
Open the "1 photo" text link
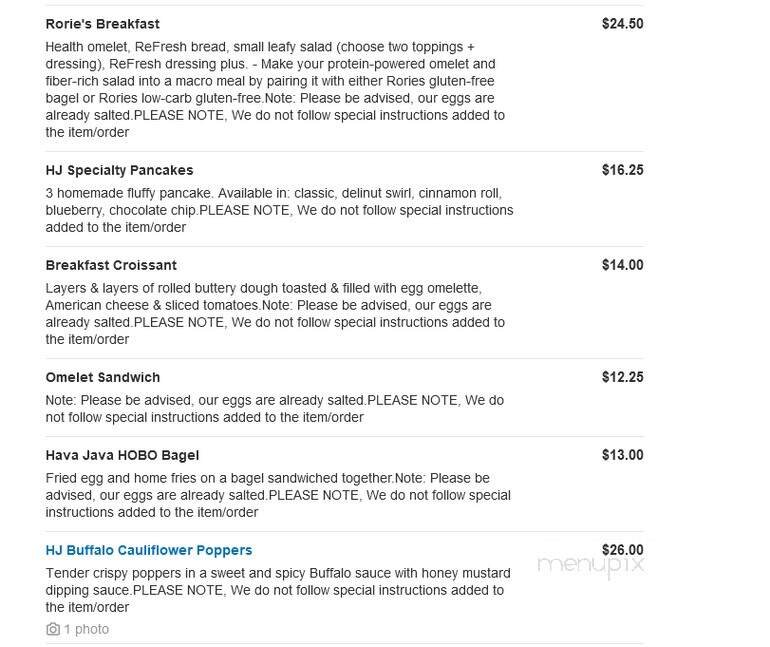click(86, 629)
